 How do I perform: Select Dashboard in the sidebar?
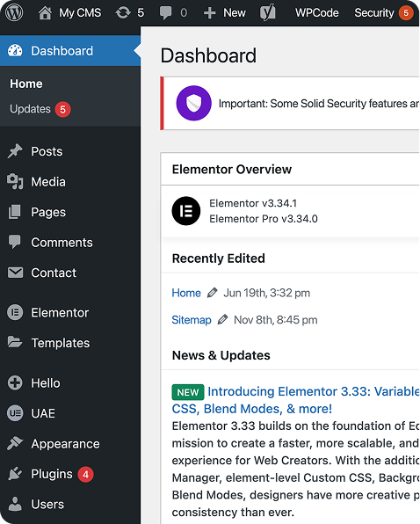(70, 51)
